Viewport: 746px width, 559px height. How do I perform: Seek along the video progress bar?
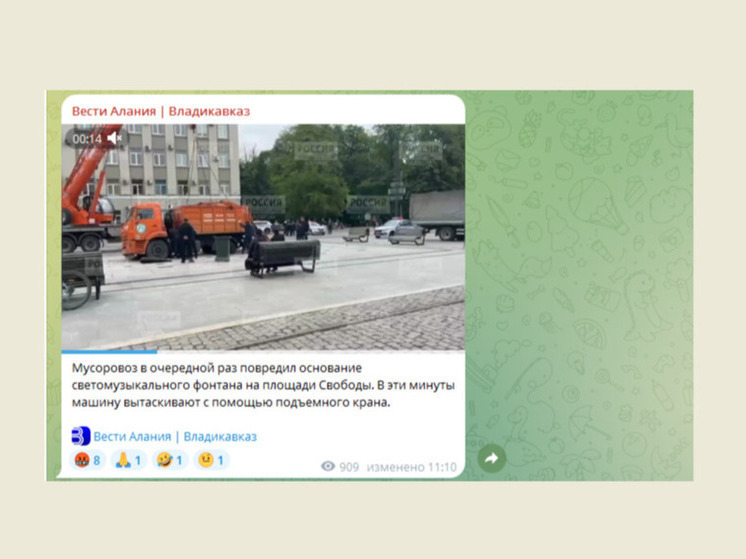click(x=263, y=352)
